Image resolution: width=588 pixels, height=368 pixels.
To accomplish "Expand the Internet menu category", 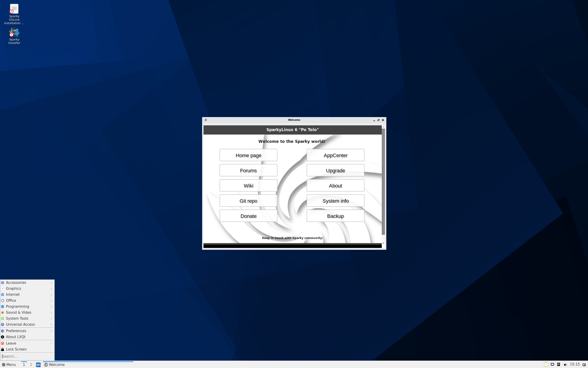I will (x=27, y=294).
